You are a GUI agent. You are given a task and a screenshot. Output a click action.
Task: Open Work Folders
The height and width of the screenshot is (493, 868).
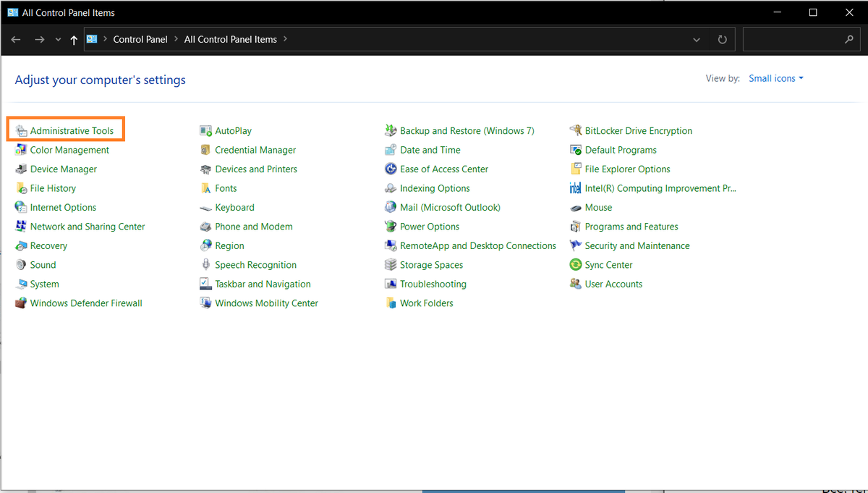tap(427, 303)
